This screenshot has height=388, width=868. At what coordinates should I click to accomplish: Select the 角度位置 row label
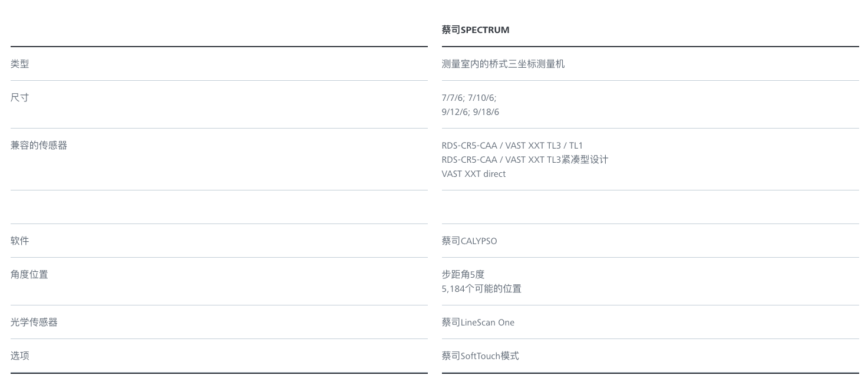point(29,274)
